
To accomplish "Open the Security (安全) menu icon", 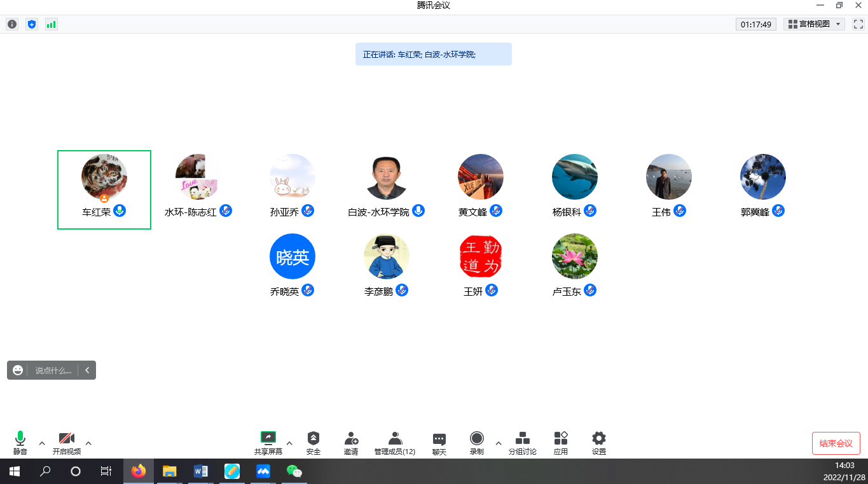I will [x=313, y=442].
